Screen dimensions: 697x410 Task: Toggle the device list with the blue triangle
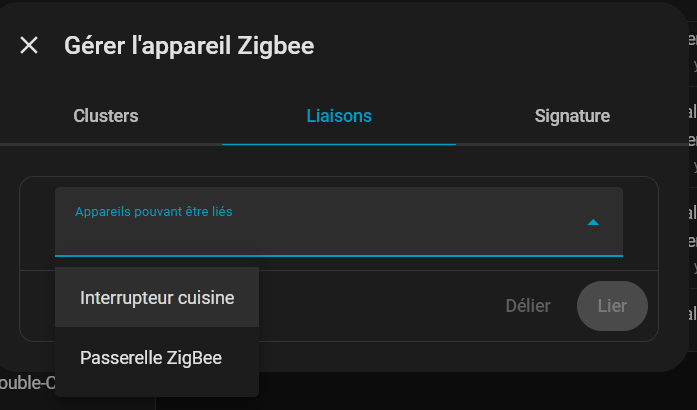(x=593, y=222)
